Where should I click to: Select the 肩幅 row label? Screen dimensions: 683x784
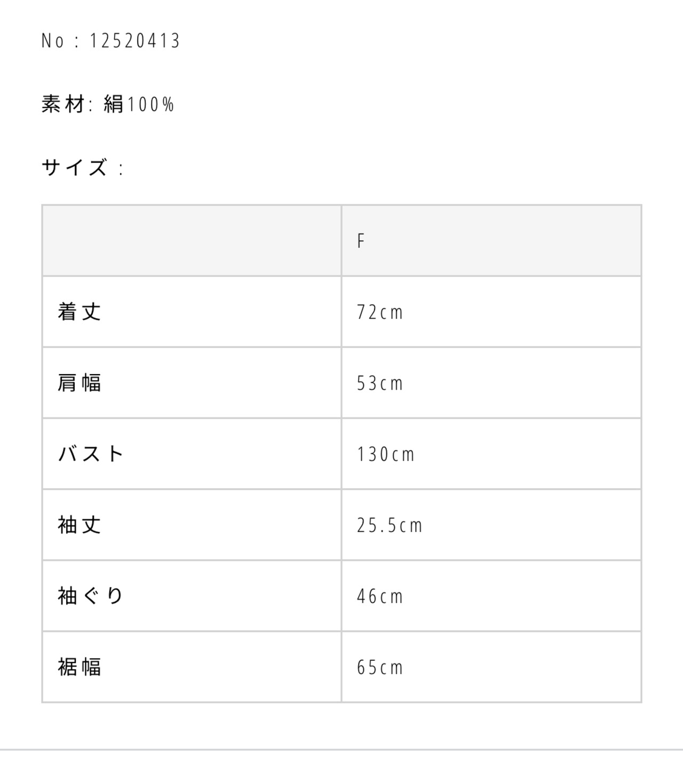click(x=80, y=383)
